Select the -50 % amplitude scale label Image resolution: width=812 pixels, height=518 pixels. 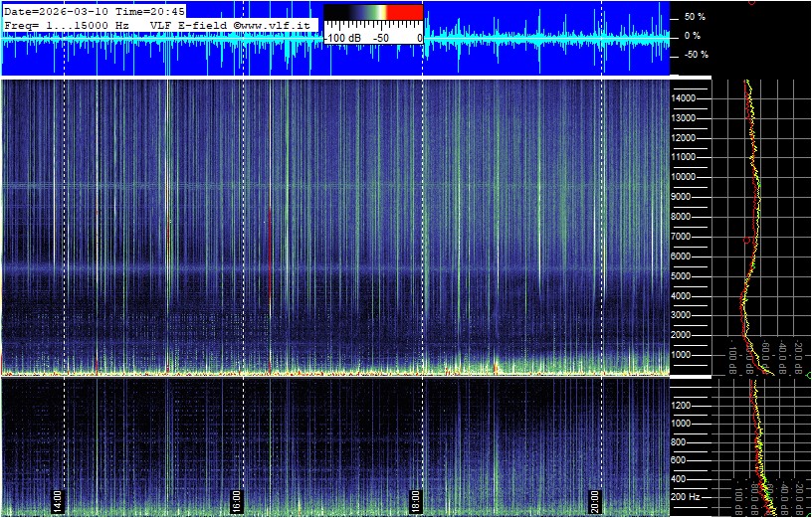694,55
